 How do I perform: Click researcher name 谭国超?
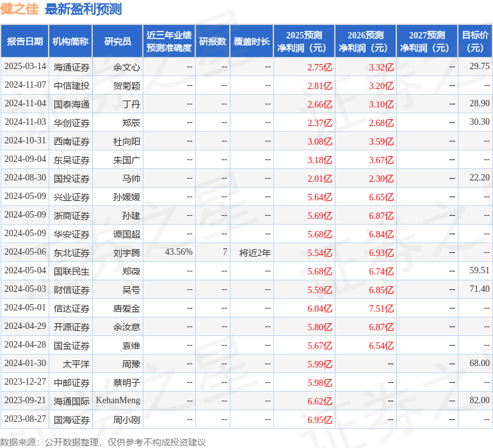(x=126, y=234)
